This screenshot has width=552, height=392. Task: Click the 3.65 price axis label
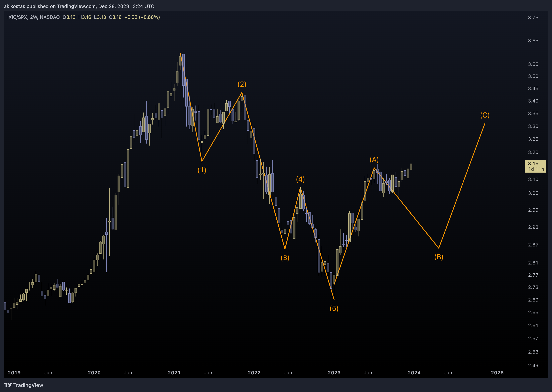[x=533, y=41]
